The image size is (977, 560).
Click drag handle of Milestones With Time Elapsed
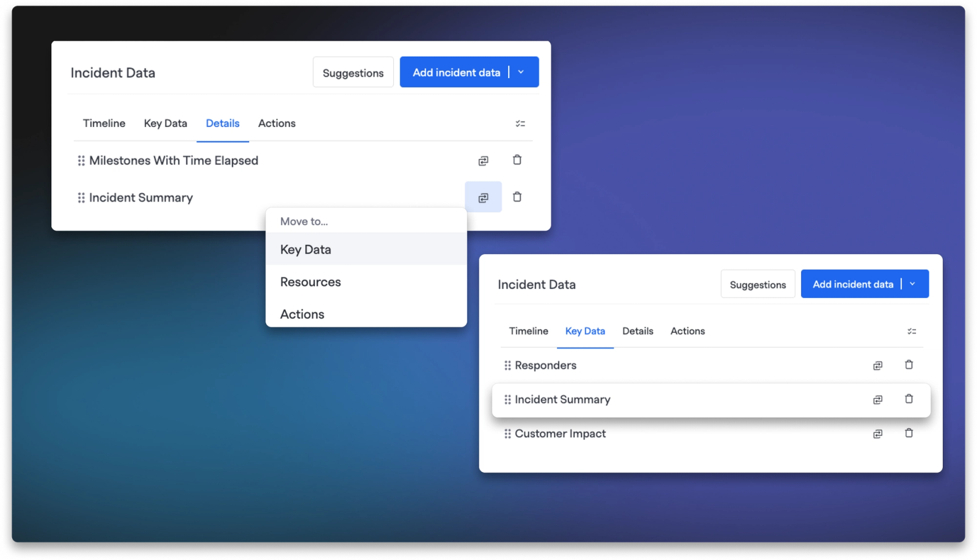coord(81,161)
